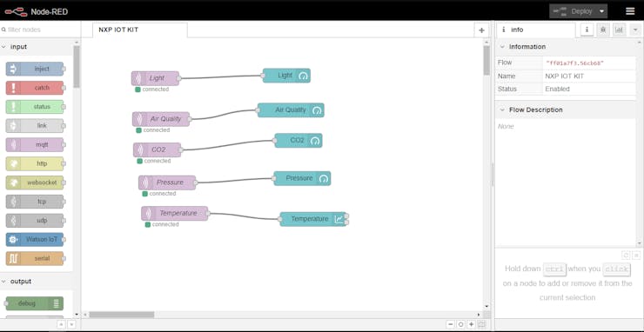Click the Temperature chart node upper output port
Viewport: 644px width, 332px height.
pyautogui.click(x=346, y=216)
